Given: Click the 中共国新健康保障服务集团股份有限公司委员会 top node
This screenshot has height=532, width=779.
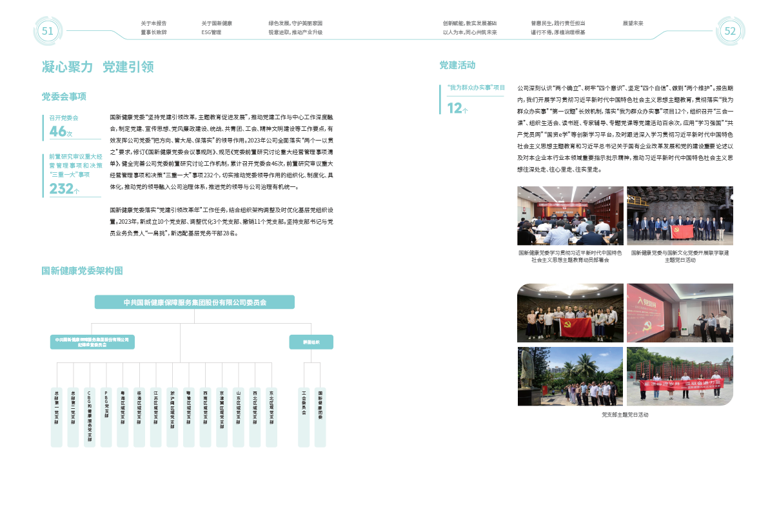Looking at the screenshot, I should point(195,302).
